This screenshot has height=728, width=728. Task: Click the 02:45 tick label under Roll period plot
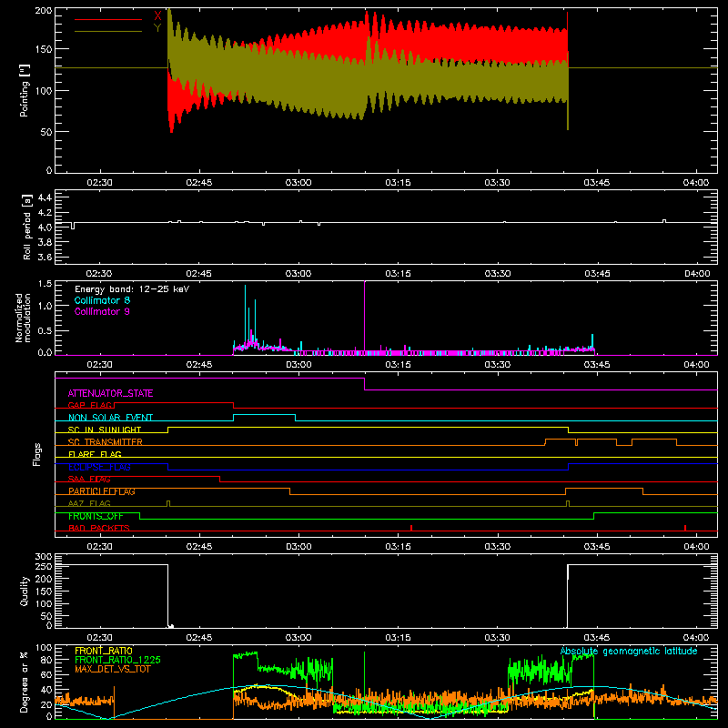[x=198, y=274]
